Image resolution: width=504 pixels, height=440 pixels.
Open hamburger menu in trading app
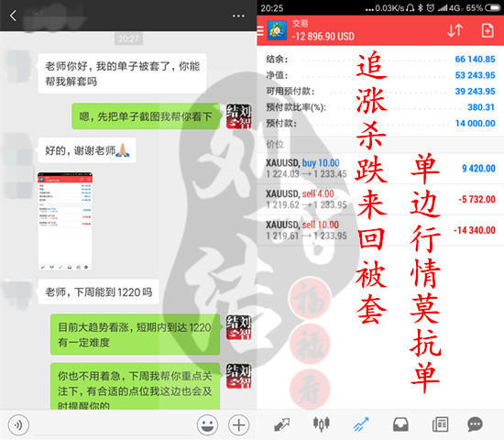260,30
